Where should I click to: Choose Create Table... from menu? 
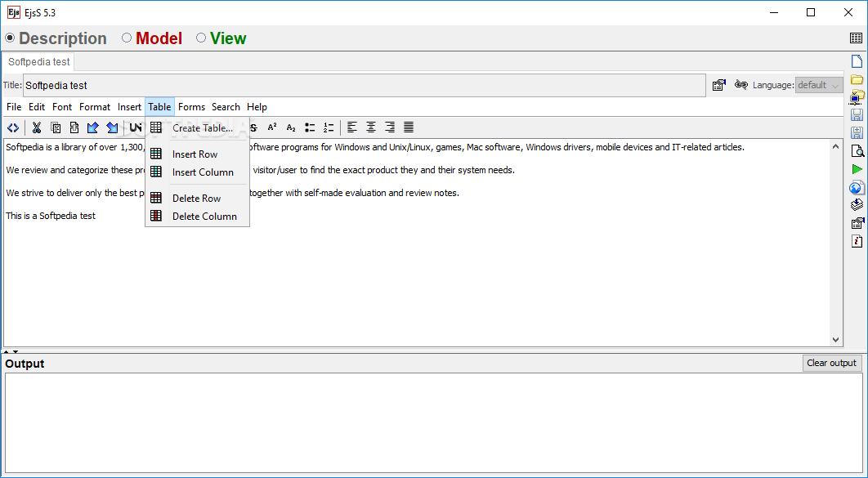(197, 127)
